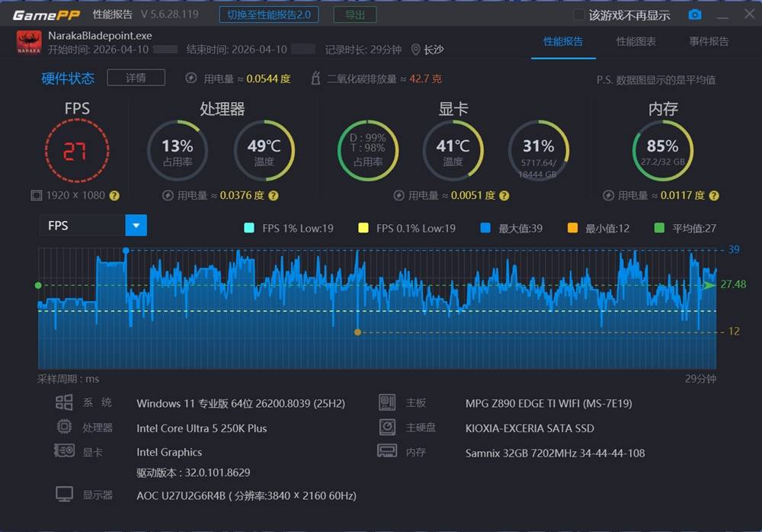The height and width of the screenshot is (532, 762).
Task: Click the text KIOXIA-EXCERIA SATA SSD
Action: click(x=530, y=428)
